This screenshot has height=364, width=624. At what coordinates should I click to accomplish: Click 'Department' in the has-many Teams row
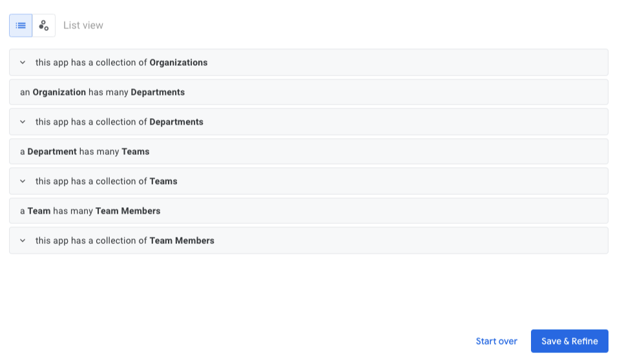[x=52, y=152]
